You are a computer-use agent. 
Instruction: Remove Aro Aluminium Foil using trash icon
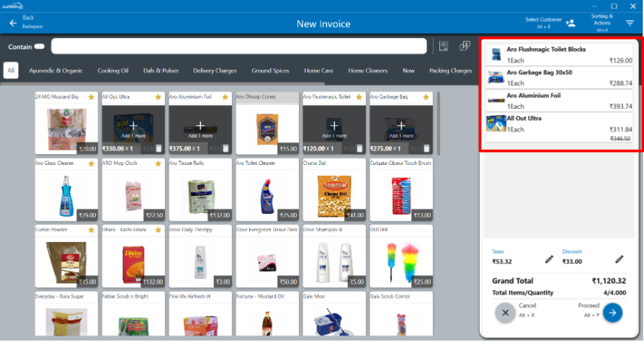click(x=225, y=149)
